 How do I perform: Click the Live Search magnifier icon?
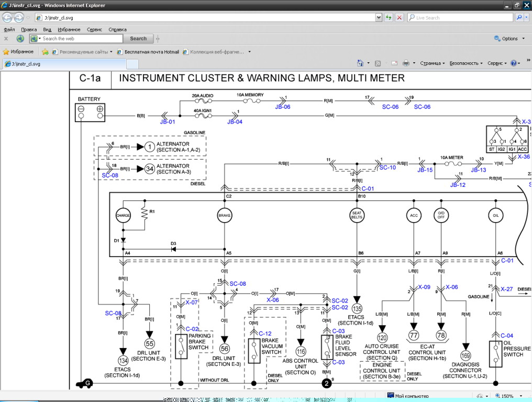[x=519, y=18]
